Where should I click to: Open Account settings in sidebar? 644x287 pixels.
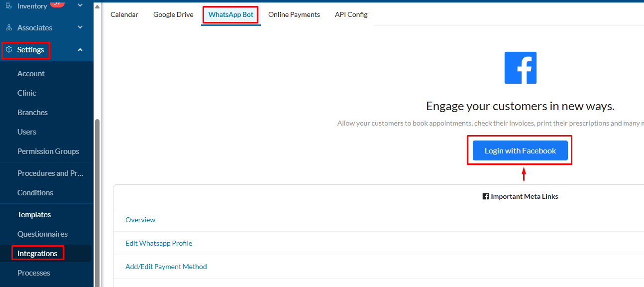click(31, 73)
